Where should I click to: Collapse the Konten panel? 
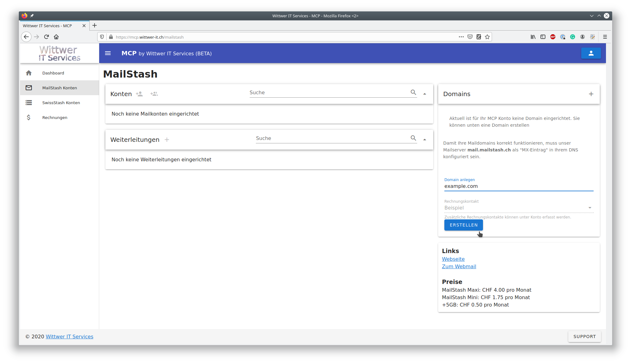(x=425, y=94)
